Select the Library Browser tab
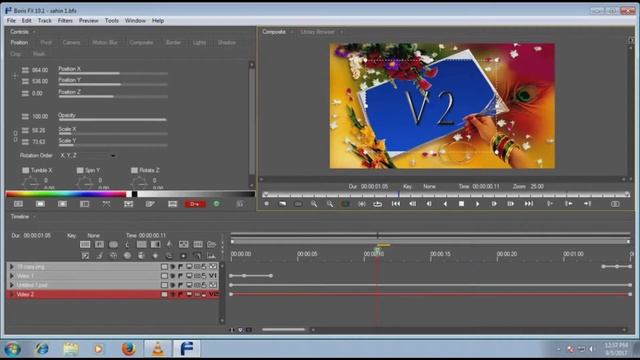This screenshot has height=360, width=640. click(x=317, y=32)
